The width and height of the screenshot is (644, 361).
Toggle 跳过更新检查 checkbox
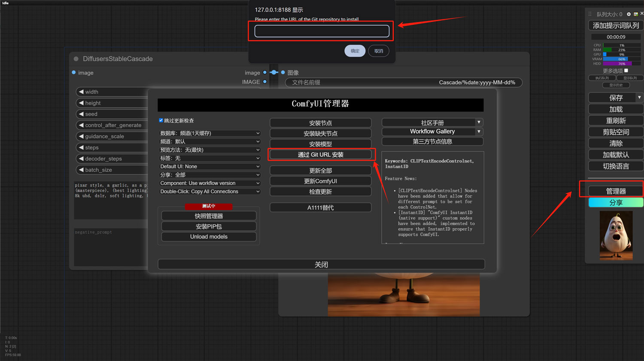pos(161,120)
